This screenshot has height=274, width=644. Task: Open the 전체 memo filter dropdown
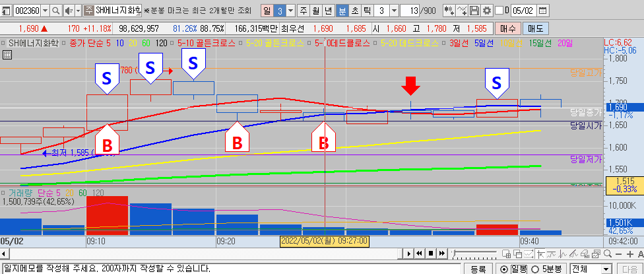point(606,269)
